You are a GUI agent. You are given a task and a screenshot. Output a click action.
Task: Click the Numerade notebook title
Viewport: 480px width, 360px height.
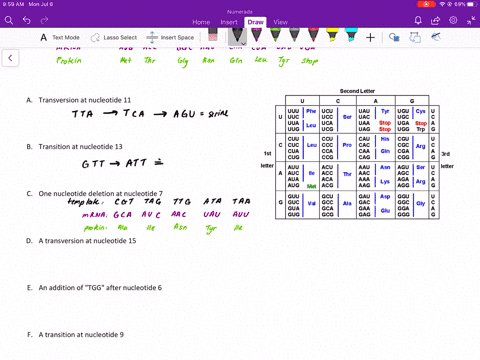click(240, 12)
